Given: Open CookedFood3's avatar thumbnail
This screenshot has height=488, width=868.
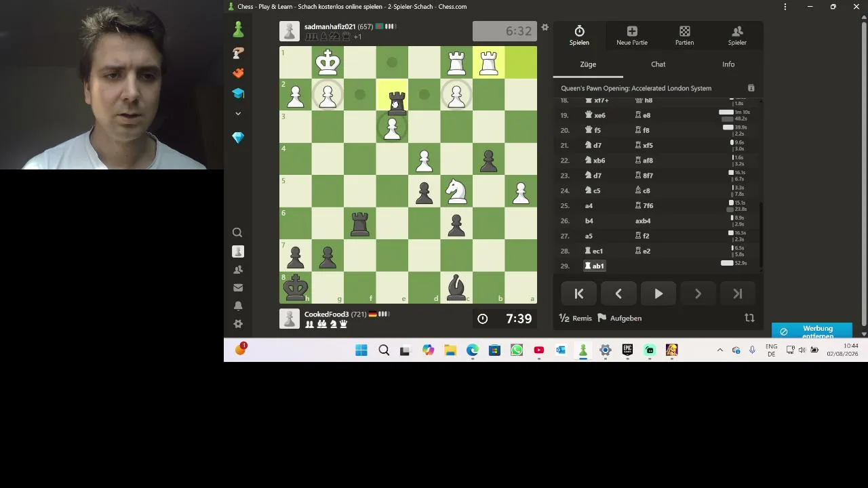Looking at the screenshot, I should tap(290, 319).
